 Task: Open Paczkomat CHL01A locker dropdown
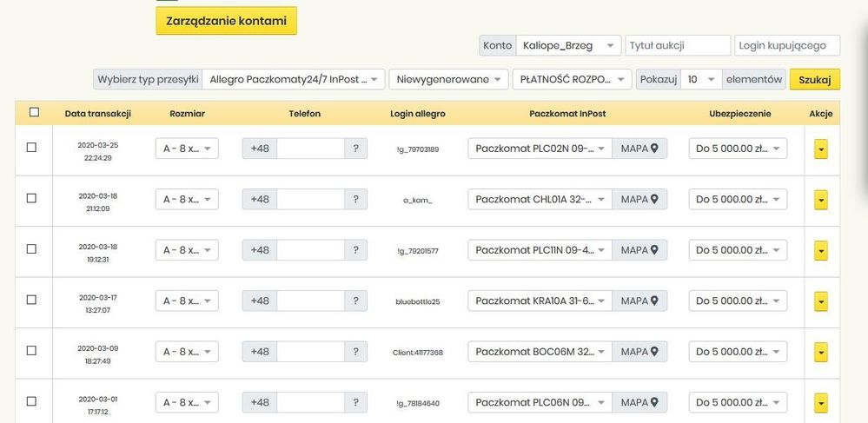[540, 199]
